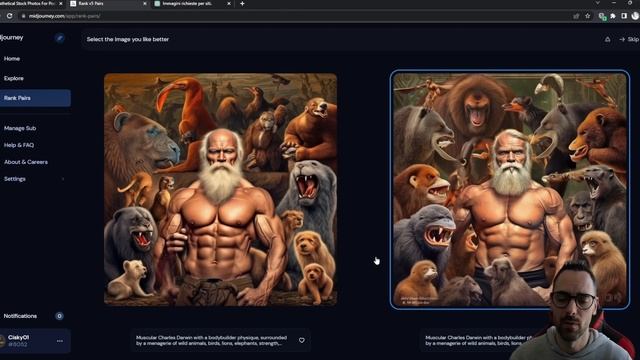Choose the left Darwin image
Viewport: 640px width, 360px height.
click(x=220, y=189)
